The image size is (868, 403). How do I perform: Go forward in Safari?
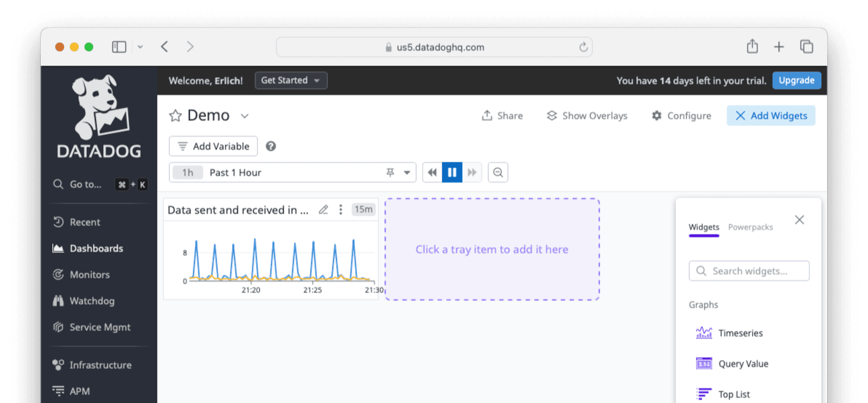tap(190, 47)
